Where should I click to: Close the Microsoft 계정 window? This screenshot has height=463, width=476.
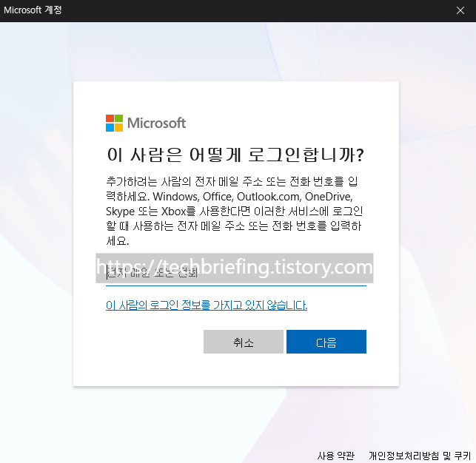point(460,10)
